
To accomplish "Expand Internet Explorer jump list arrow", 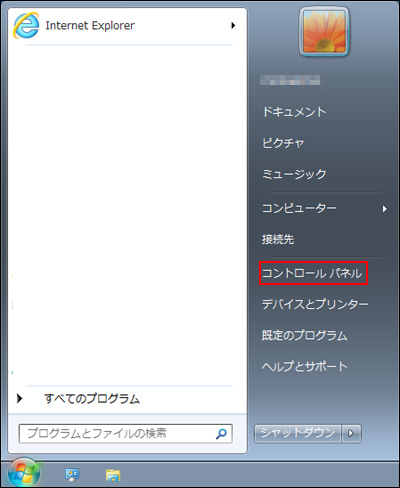I will pos(233,25).
